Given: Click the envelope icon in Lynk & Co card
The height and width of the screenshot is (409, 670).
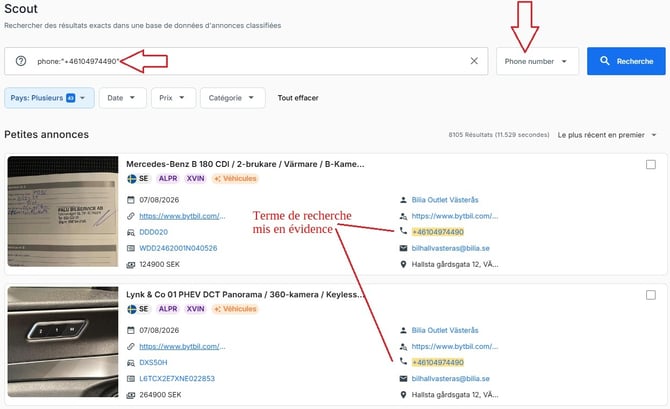Looking at the screenshot, I should (403, 379).
